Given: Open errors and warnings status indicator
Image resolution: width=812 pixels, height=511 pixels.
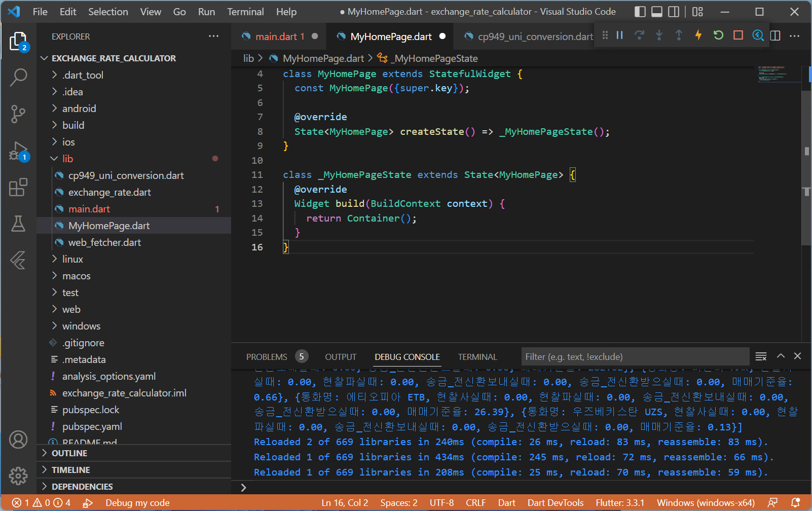Looking at the screenshot, I should pos(41,502).
